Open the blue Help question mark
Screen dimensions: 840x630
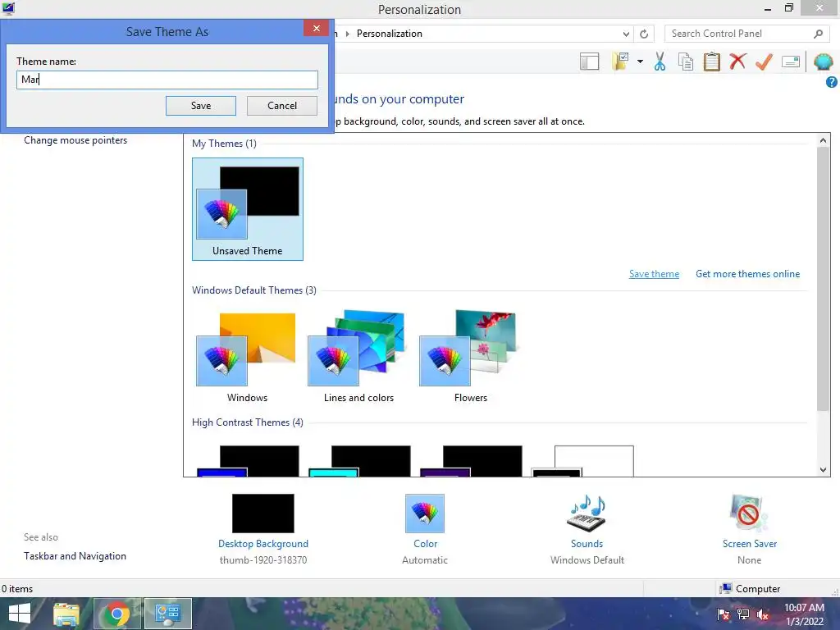832,82
